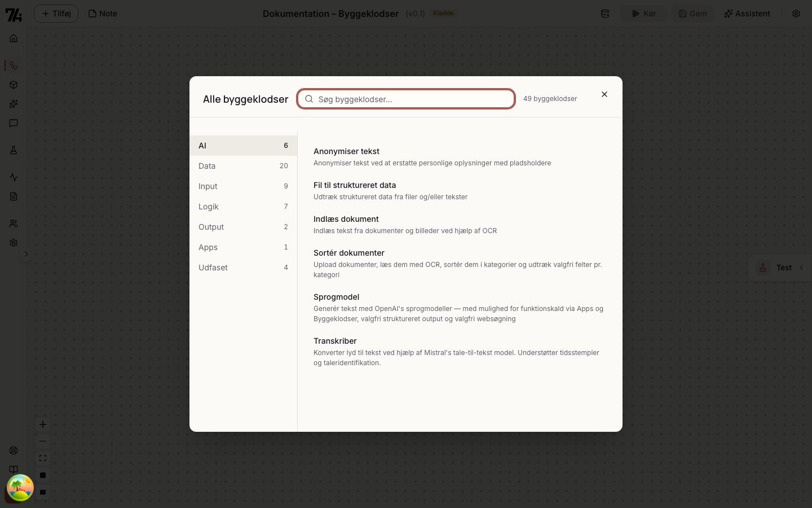Focus the Søg byggeklodser search field

[x=406, y=99]
